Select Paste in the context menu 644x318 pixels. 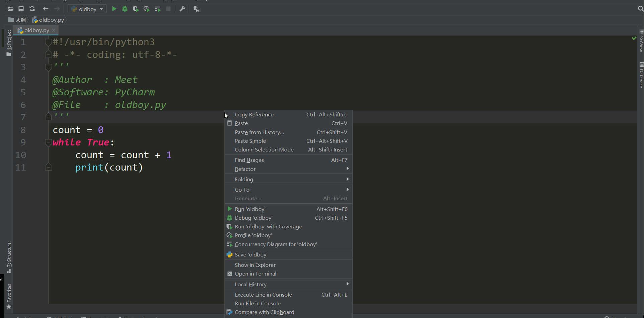coord(288,123)
